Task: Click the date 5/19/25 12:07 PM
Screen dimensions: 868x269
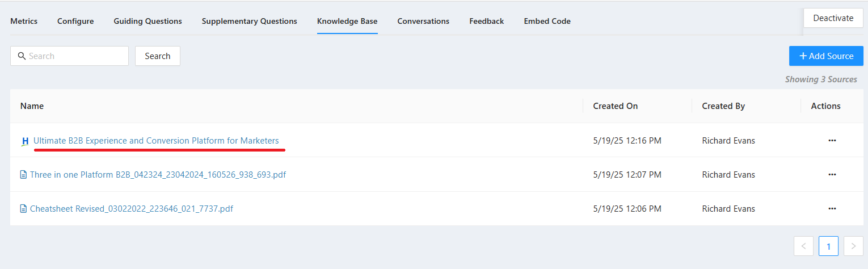Action: pos(627,175)
